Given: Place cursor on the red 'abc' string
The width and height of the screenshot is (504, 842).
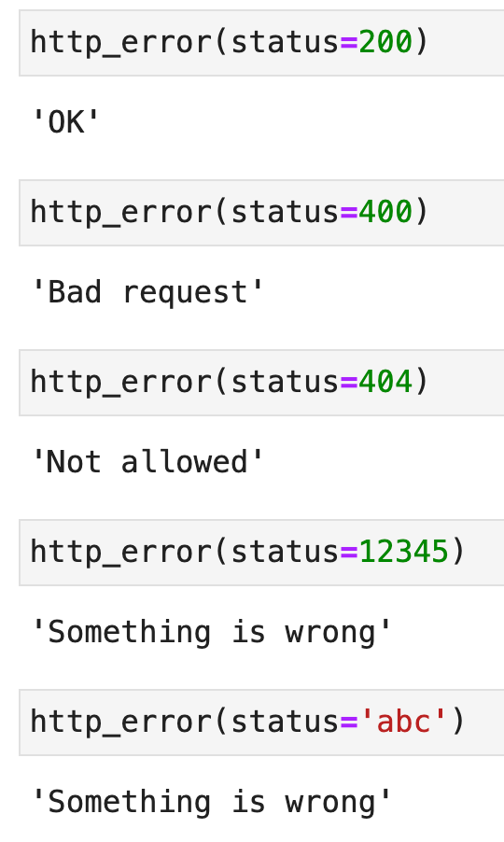Looking at the screenshot, I should pyautogui.click(x=403, y=722).
